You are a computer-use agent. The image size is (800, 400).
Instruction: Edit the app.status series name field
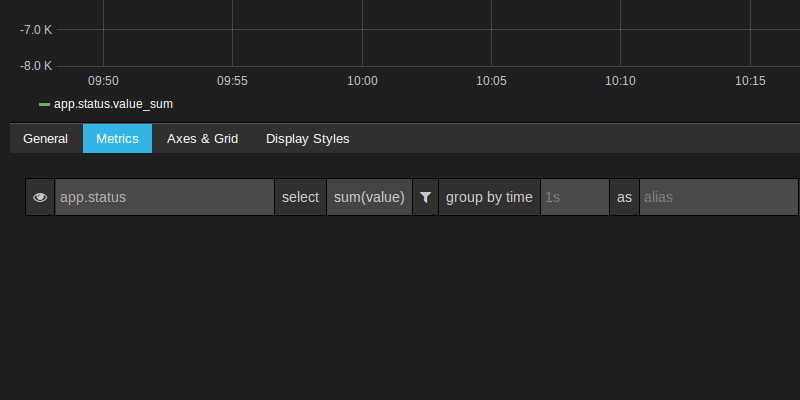click(x=164, y=197)
